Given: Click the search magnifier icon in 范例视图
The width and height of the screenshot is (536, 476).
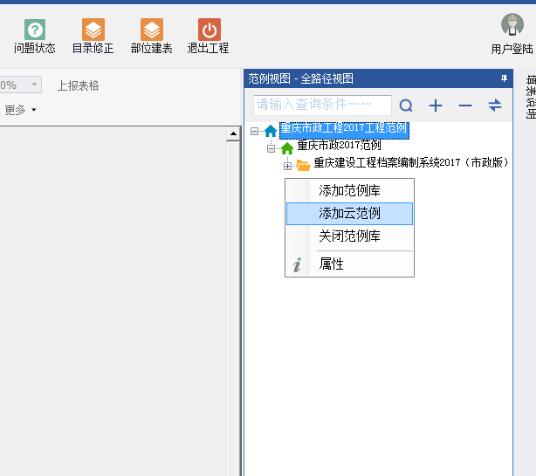Looking at the screenshot, I should click(406, 105).
